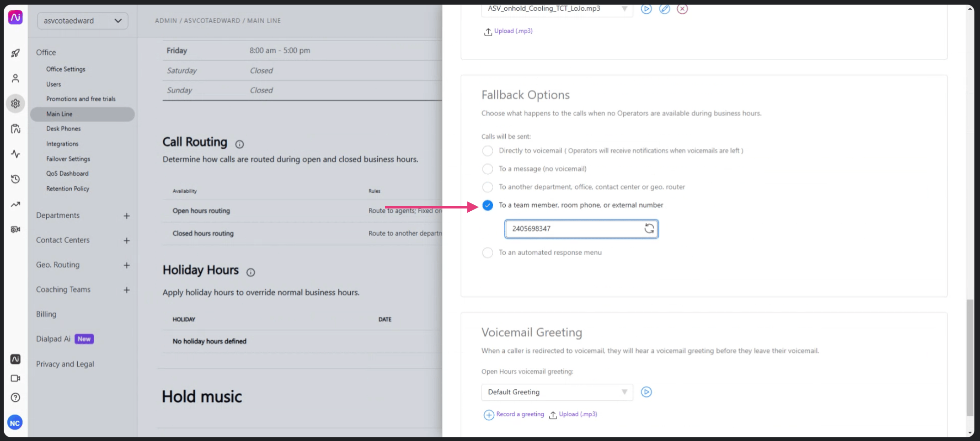Open Privacy and Legal in the sidebar
Viewport: 980px width, 441px height.
(65, 364)
